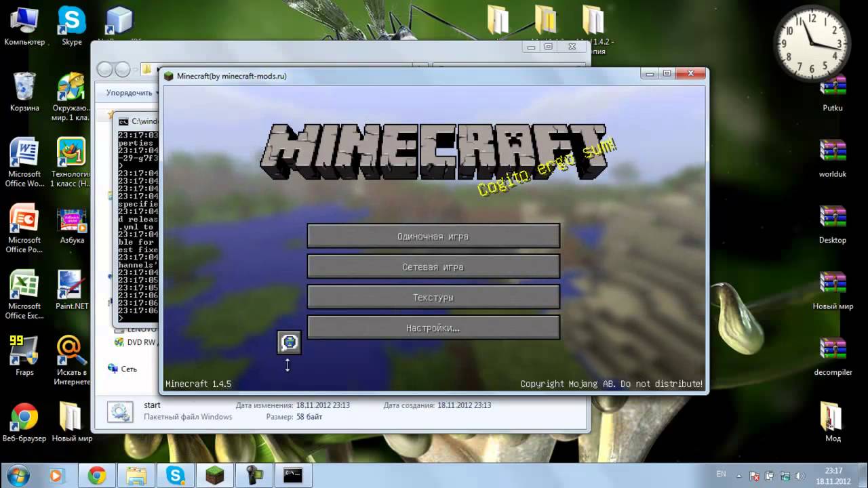Open the Компьютер desktop icon
This screenshot has width=868, height=488.
pos(24,27)
